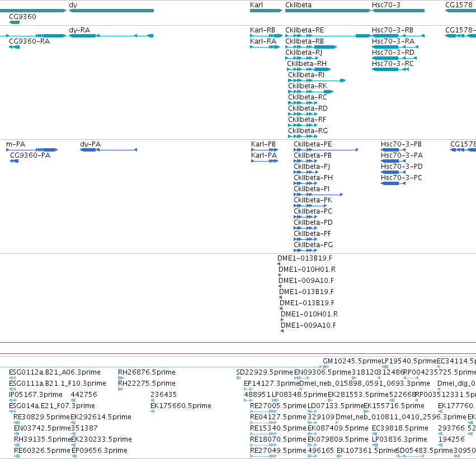Click EST ESG0111a.B21.1_F10.3prime
This screenshot has width=476, height=459.
pos(12,389)
